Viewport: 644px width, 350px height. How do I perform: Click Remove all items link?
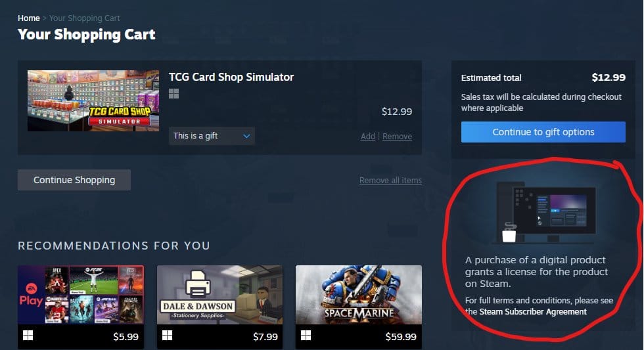(x=390, y=180)
